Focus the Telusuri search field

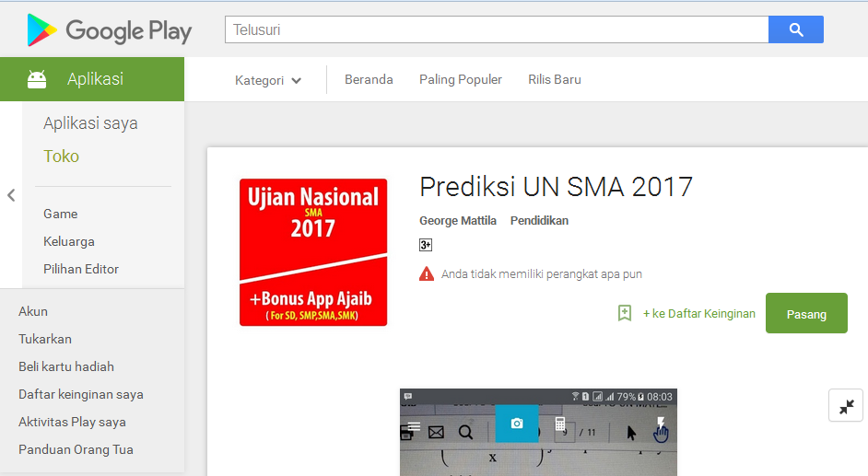pyautogui.click(x=497, y=29)
